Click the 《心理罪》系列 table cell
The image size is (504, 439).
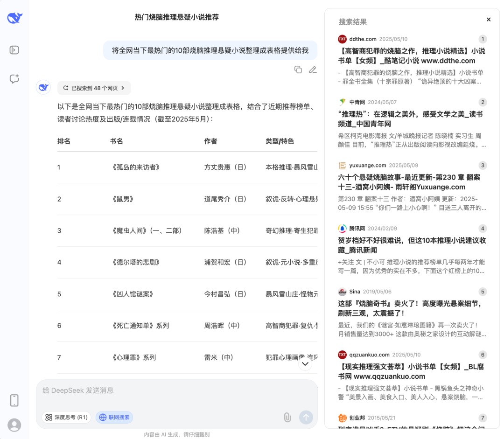coord(133,357)
